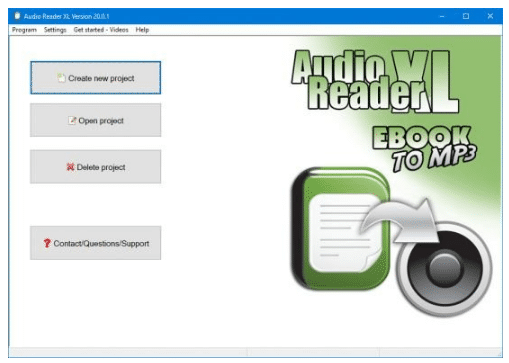Open the Help menu
The height and width of the screenshot is (363, 509).
(x=142, y=30)
